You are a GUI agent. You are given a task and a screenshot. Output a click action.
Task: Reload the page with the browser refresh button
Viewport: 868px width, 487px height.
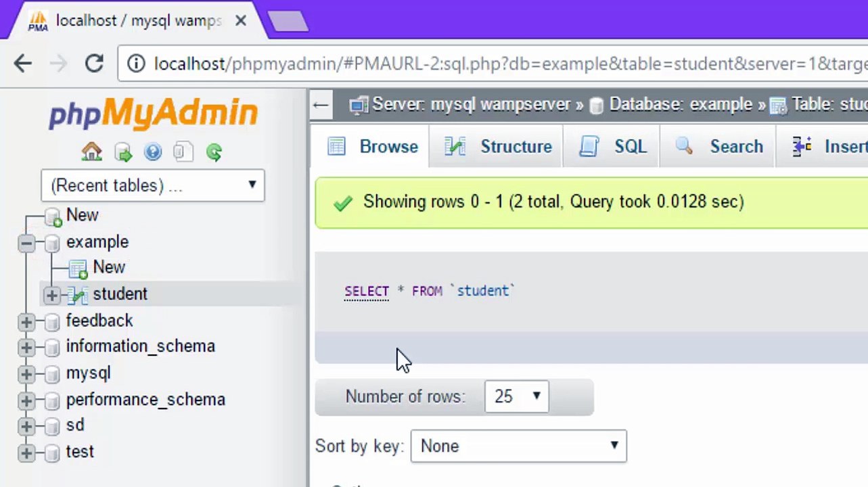[x=94, y=64]
